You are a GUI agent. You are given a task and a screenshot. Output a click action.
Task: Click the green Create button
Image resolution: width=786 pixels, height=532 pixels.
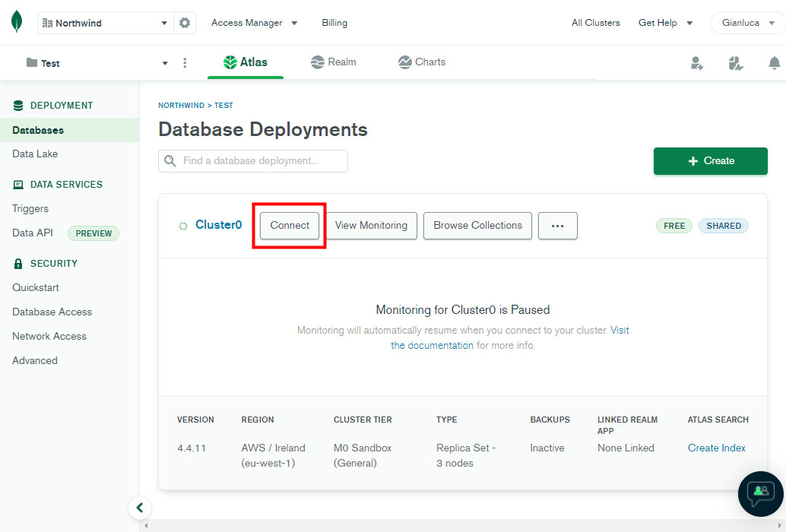(710, 161)
